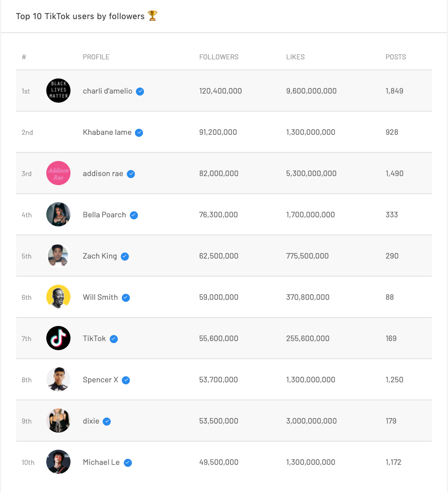Image resolution: width=448 pixels, height=492 pixels.
Task: Click likes value 775,500,000
Action: pos(308,256)
